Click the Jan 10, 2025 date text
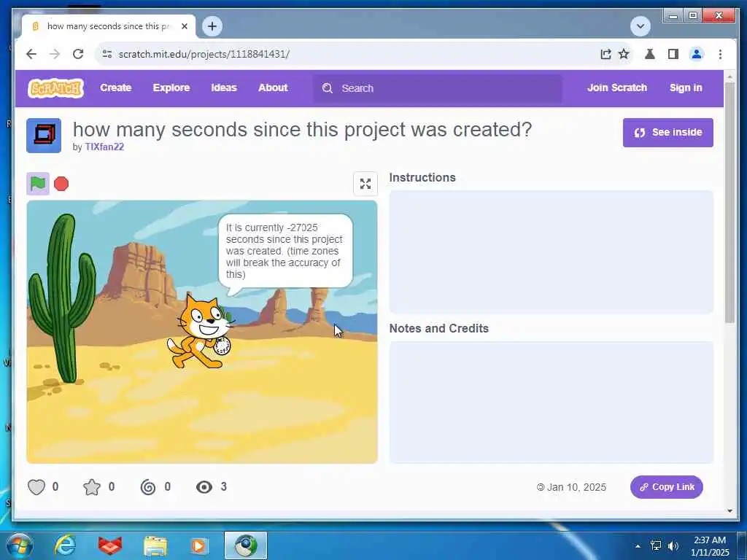Image resolution: width=747 pixels, height=560 pixels. tap(576, 487)
